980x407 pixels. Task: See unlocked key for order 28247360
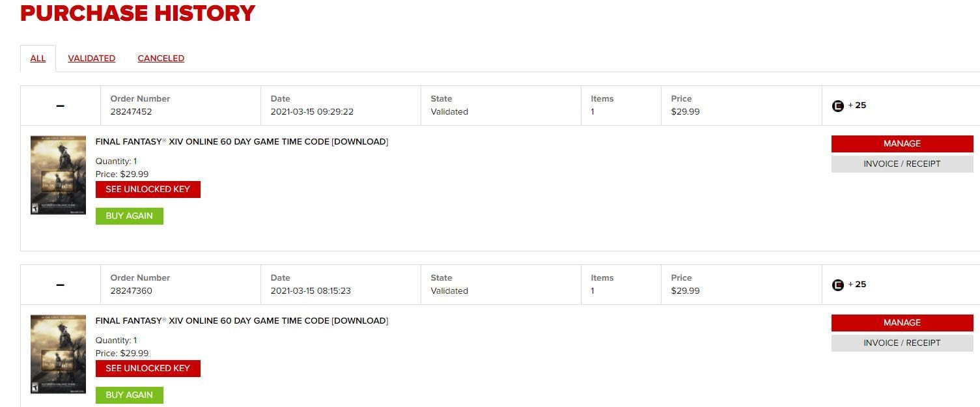pyautogui.click(x=148, y=369)
